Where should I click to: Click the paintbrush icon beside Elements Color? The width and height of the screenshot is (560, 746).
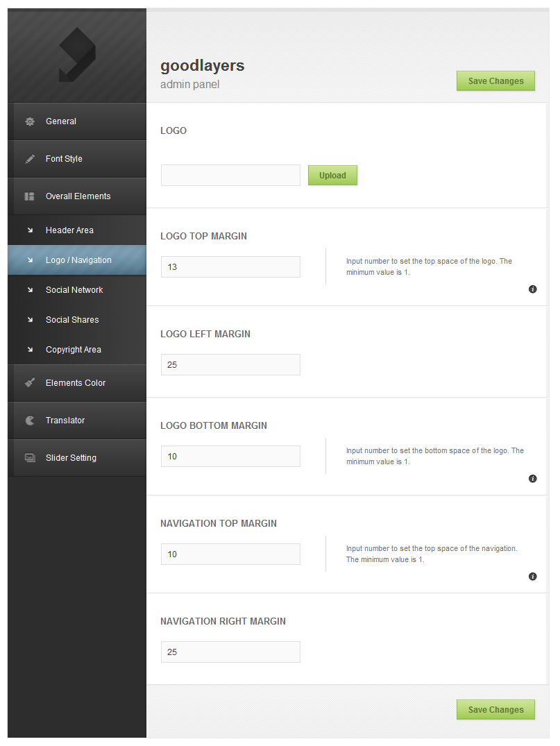coord(30,383)
